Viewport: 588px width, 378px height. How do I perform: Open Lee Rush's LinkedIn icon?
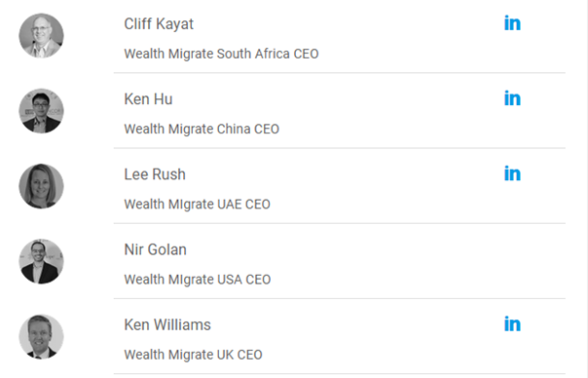[512, 173]
